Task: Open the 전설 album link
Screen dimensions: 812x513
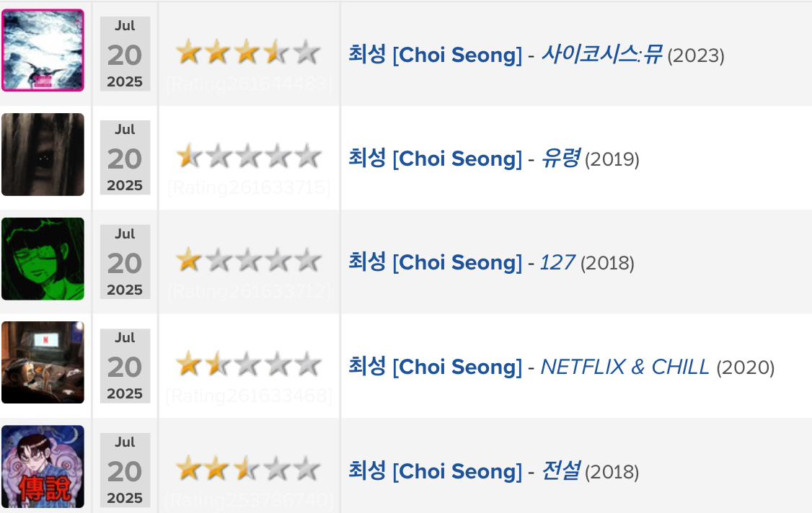Action: coord(560,470)
